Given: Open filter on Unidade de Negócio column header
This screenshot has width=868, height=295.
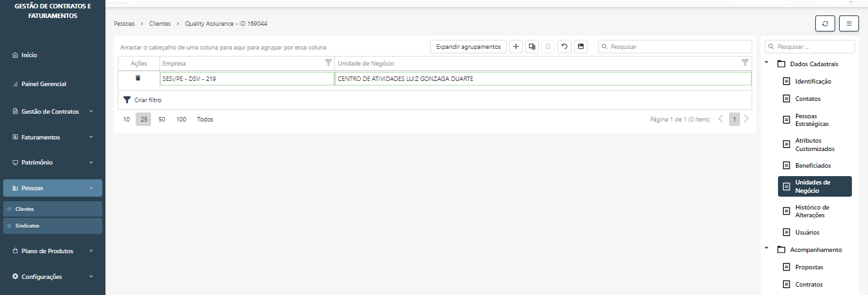Looking at the screenshot, I should (x=745, y=63).
